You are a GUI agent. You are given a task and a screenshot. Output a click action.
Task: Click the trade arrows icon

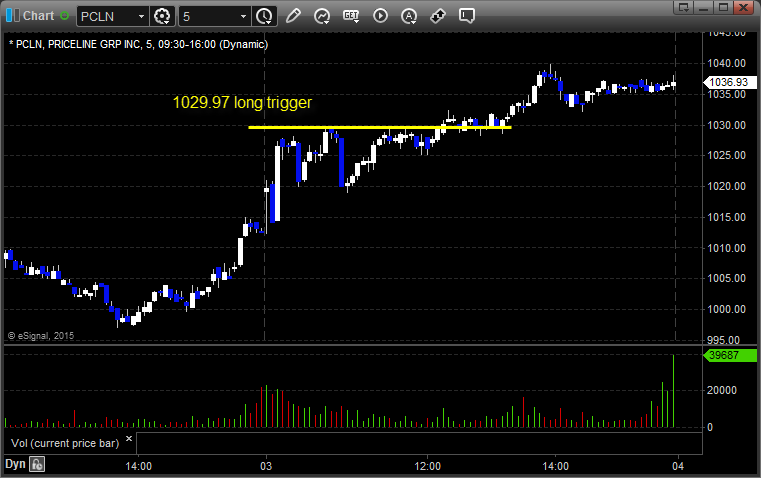(438, 16)
